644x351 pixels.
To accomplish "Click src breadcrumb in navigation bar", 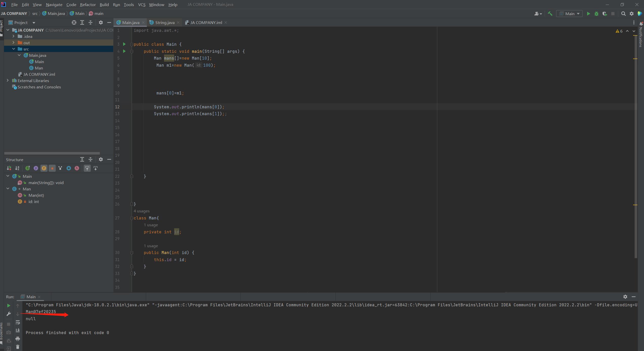I will click(35, 14).
